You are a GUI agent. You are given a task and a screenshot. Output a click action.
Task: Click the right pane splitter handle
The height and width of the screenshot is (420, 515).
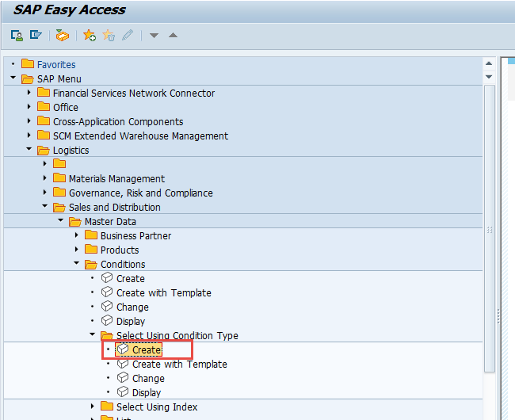[498, 316]
